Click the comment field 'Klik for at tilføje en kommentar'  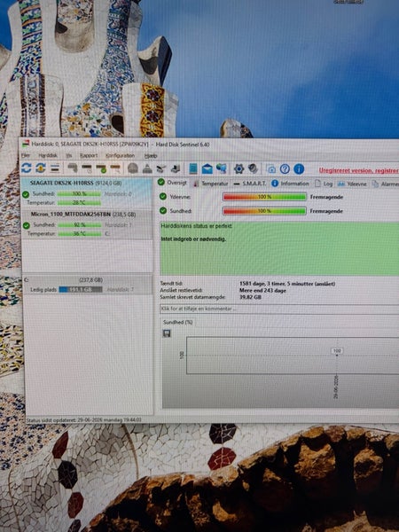(x=279, y=309)
